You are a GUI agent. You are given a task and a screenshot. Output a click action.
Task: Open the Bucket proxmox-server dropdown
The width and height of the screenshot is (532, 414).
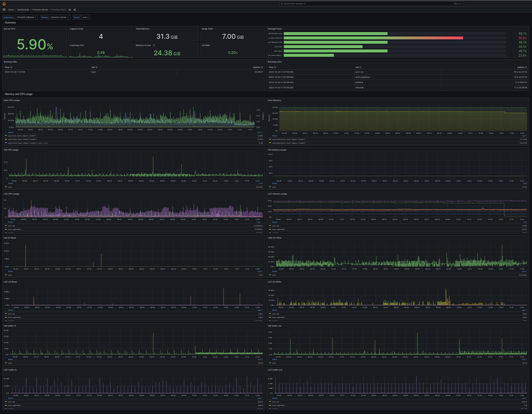[60, 17]
